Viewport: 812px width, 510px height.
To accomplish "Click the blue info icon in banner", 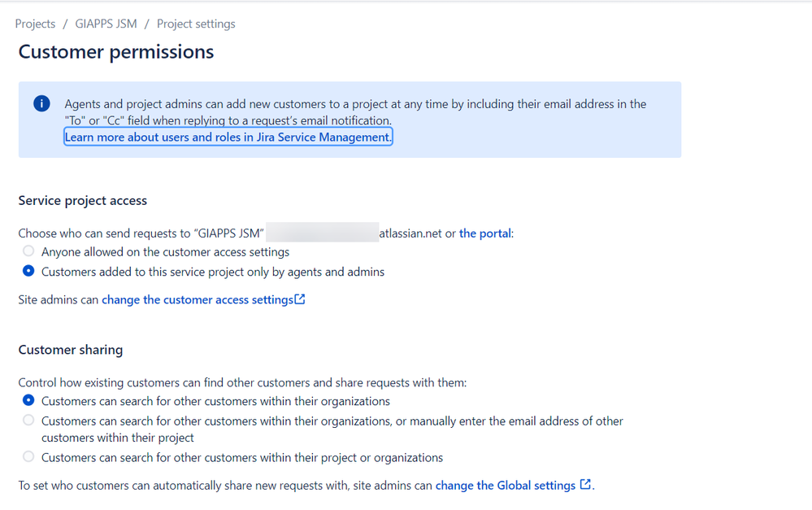I will [41, 103].
